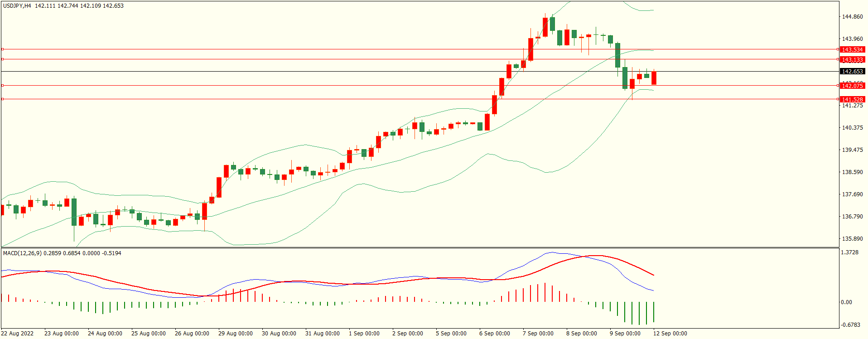
Task: Click the 26 Aug 00:00 date label
Action: click(x=192, y=334)
